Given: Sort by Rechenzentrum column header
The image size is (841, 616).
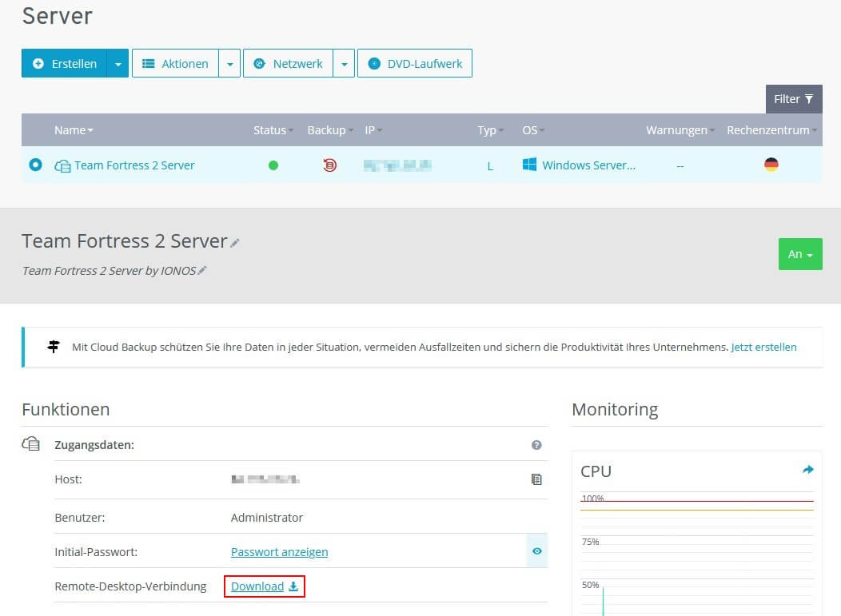Looking at the screenshot, I should pyautogui.click(x=771, y=130).
